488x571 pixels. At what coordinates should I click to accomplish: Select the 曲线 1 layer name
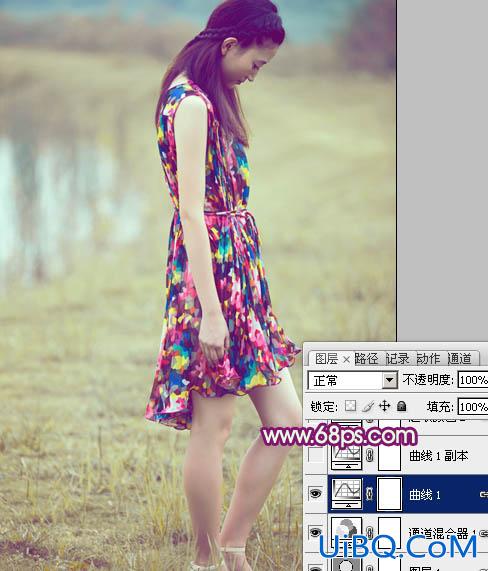425,495
